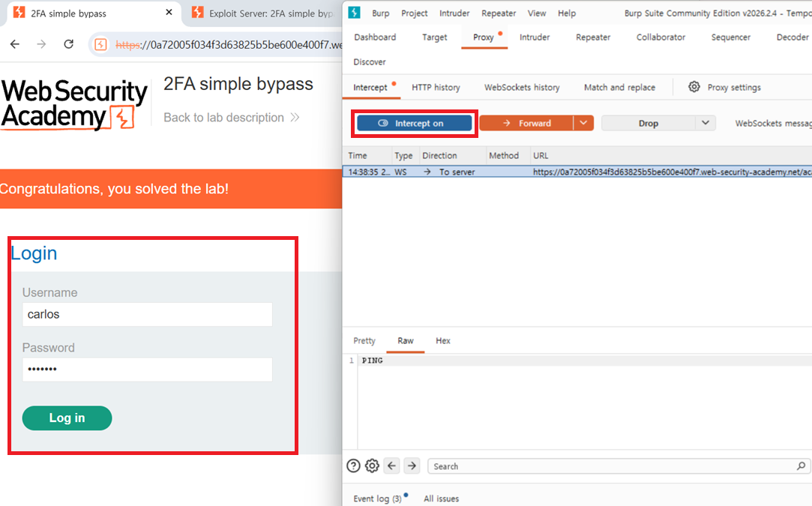Viewport: 812px width, 506px height.
Task: Switch to the Decoder tab
Action: point(793,37)
